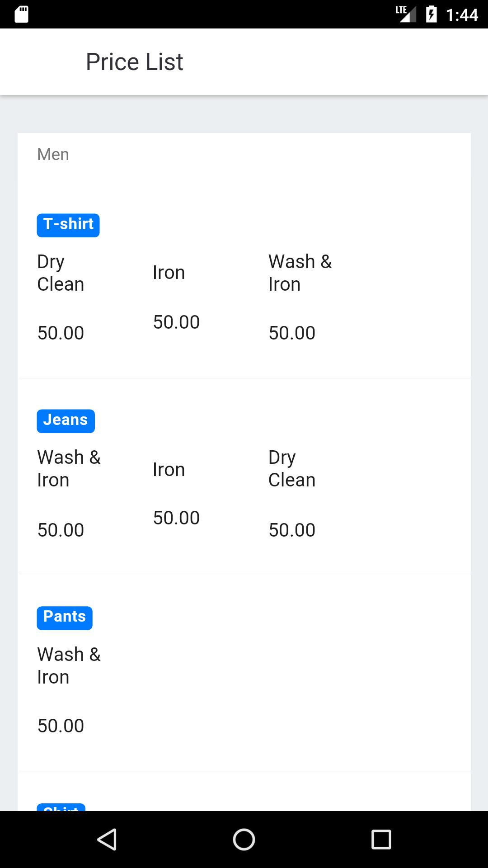Choose Dry Clean service under Jeans

(292, 469)
